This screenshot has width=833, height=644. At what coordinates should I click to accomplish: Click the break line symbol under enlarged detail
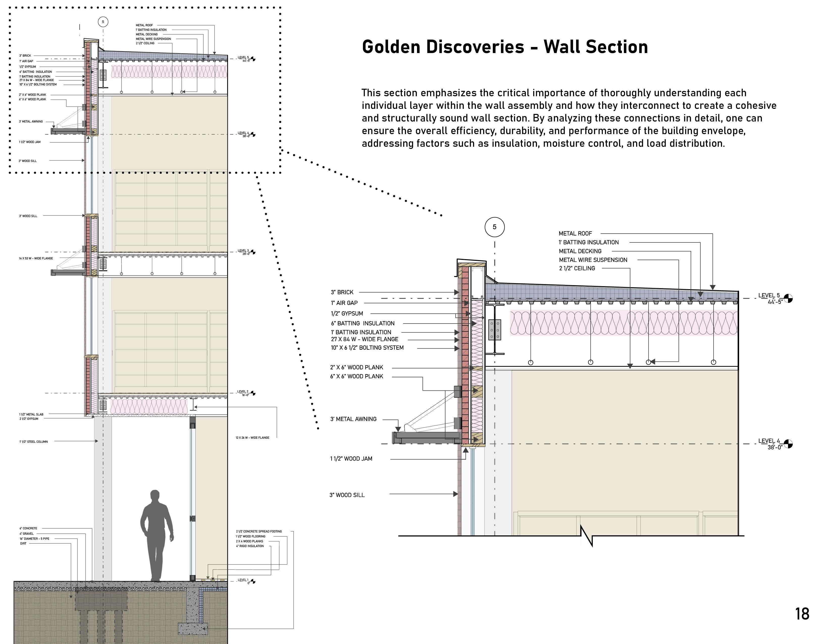tap(586, 536)
